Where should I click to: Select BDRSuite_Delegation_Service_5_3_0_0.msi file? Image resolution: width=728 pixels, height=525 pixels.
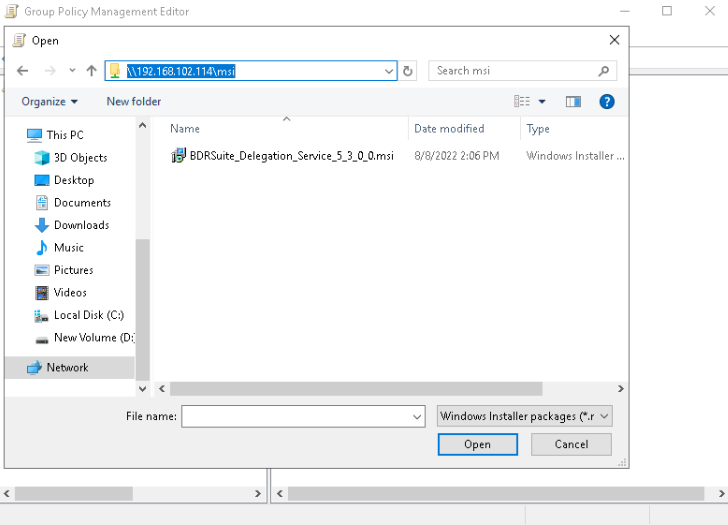point(292,156)
